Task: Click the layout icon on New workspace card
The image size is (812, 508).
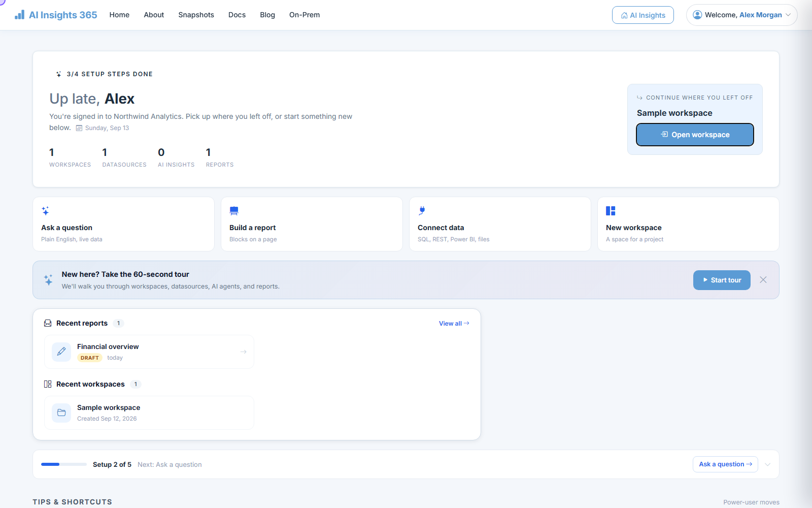Action: point(611,211)
